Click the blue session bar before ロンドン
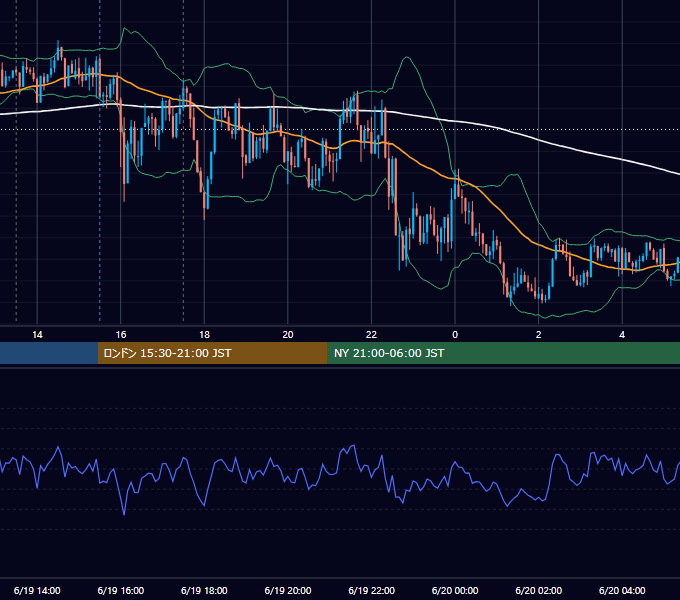Viewport: 680px width, 600px height. (49, 353)
